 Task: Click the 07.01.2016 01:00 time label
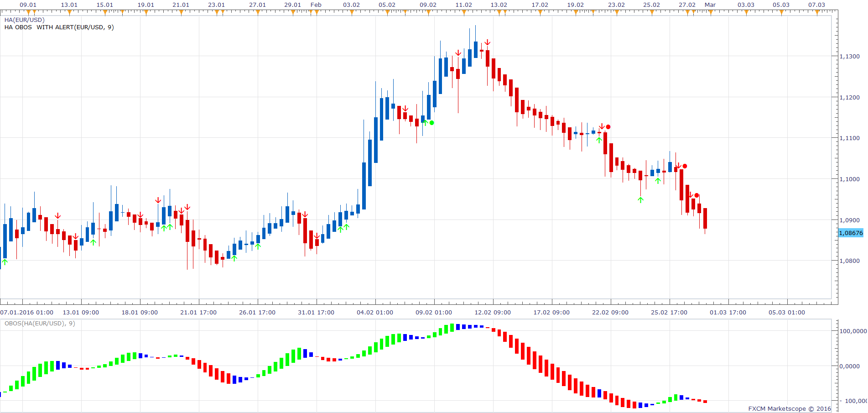27,313
